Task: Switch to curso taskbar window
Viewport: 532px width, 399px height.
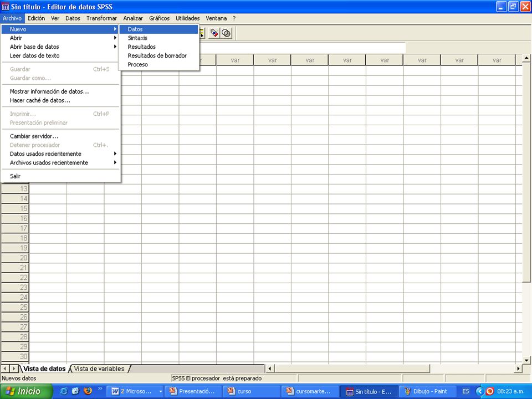Action: [252, 391]
